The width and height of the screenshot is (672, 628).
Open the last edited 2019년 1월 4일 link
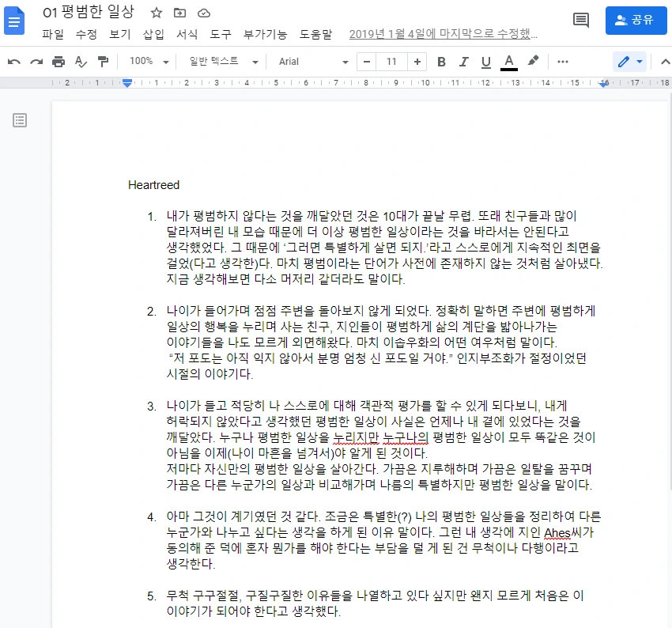[x=444, y=34]
